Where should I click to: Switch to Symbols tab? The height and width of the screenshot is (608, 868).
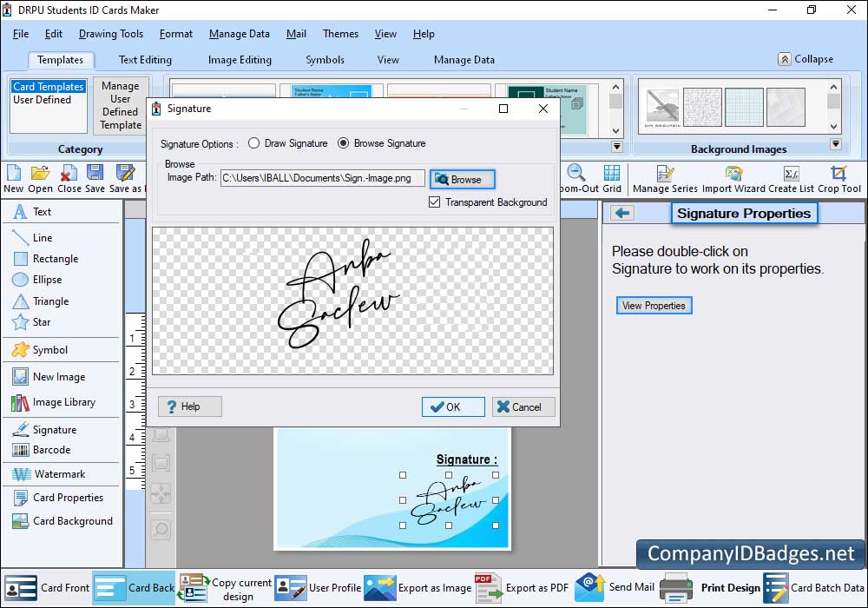click(x=325, y=60)
